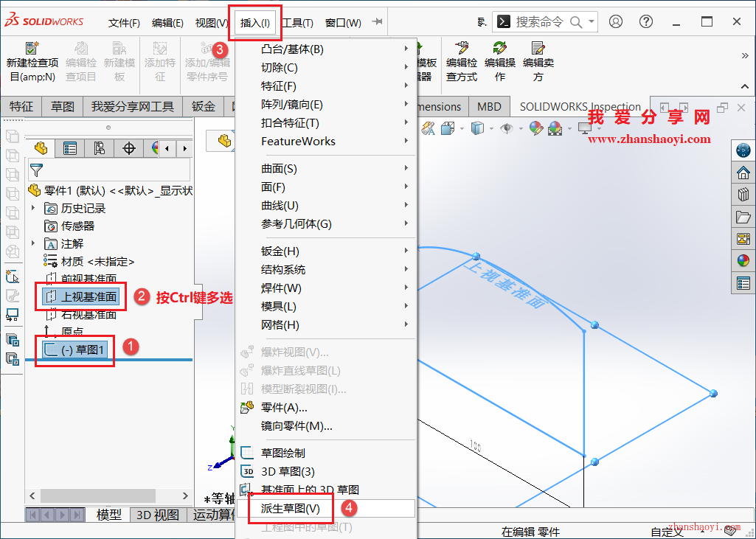
Task: Click the feature tree horizontal scrollbar
Action: pyautogui.click(x=98, y=495)
